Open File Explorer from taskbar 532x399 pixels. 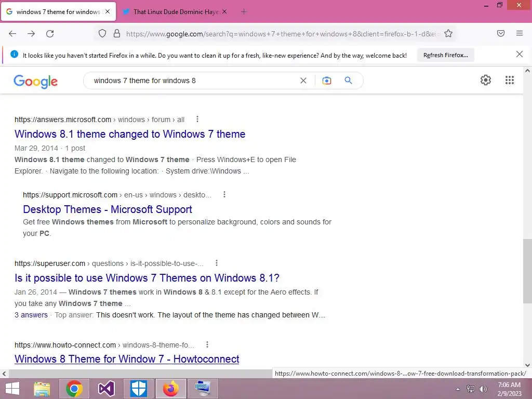click(x=42, y=389)
